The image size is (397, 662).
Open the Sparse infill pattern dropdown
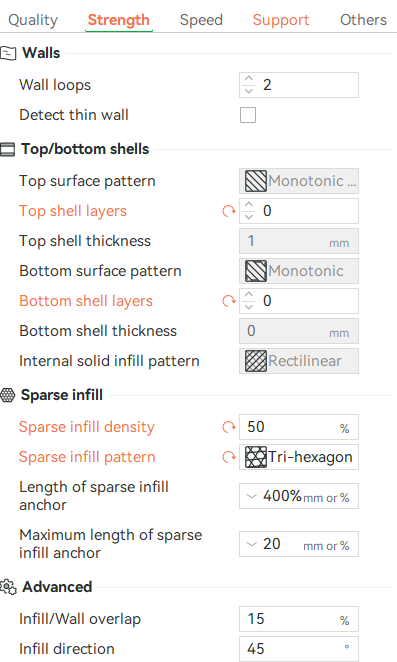coord(299,457)
